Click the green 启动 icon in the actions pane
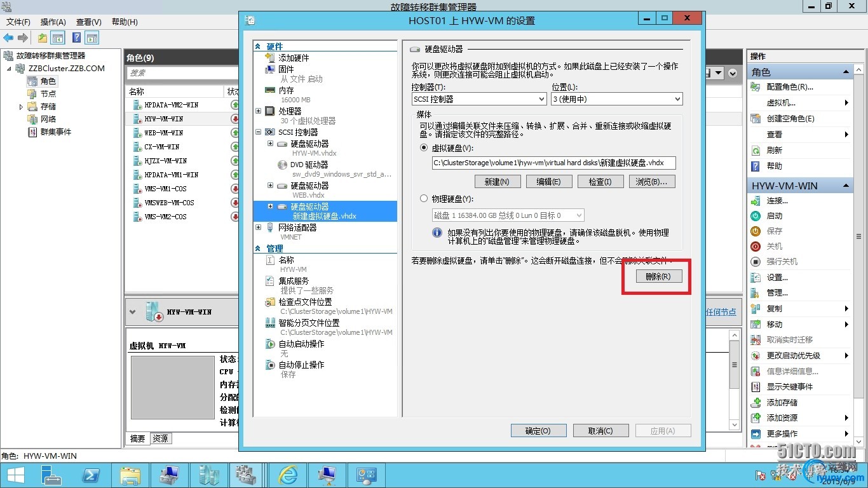868x488 pixels. pos(756,216)
